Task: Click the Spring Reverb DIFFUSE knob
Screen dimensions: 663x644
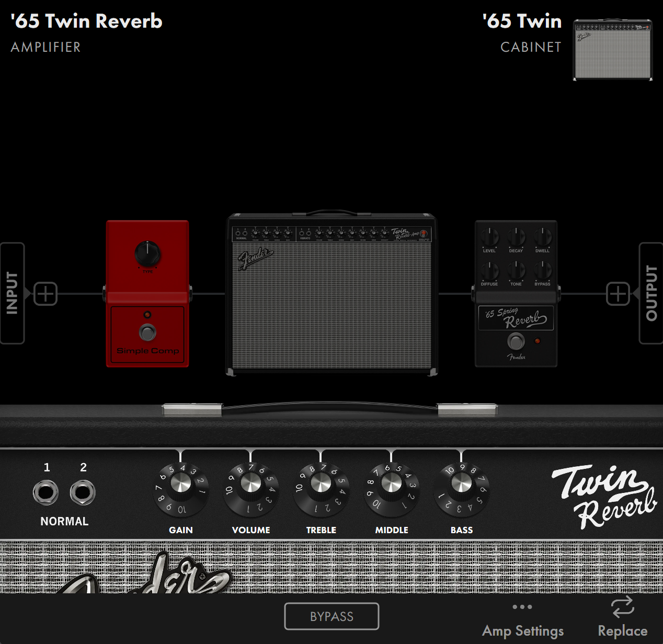Action: (489, 271)
